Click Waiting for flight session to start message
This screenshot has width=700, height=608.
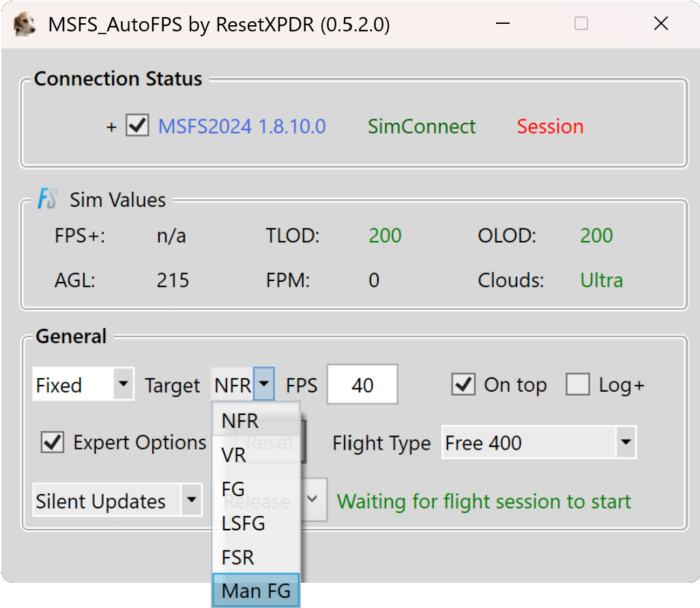click(x=484, y=502)
